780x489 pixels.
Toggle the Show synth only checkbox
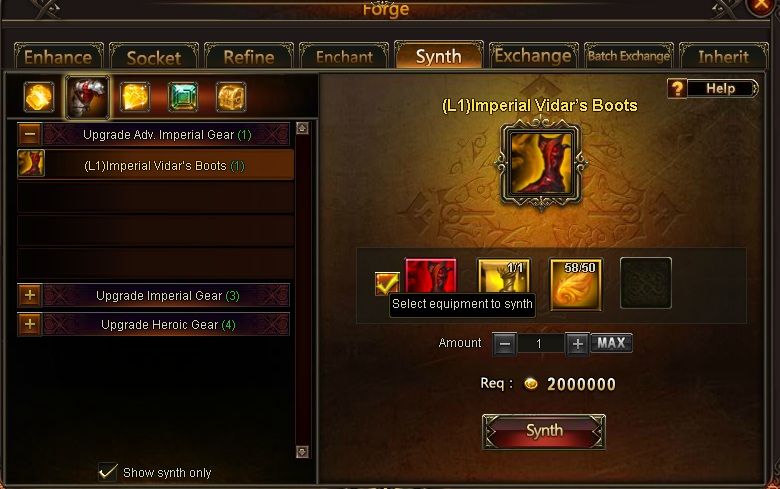tap(107, 472)
